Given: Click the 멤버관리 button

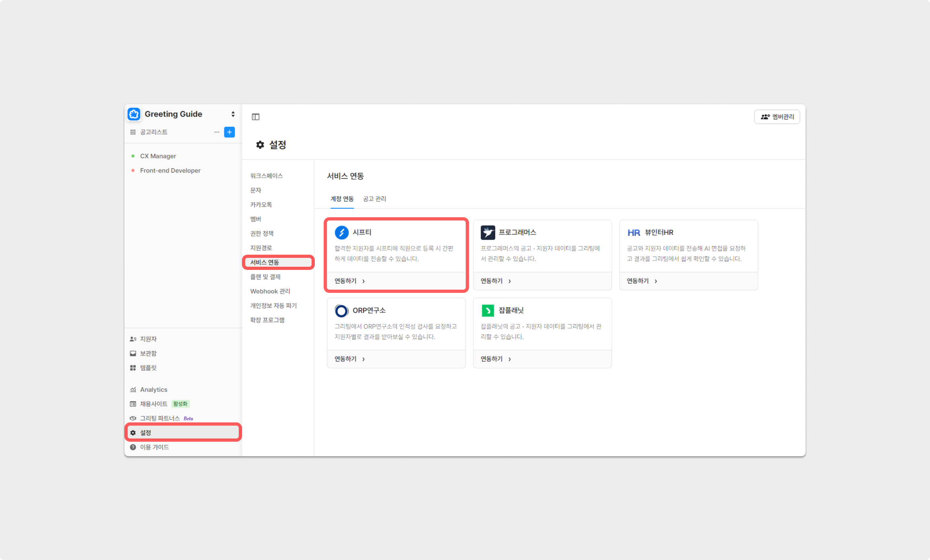Looking at the screenshot, I should pos(777,117).
